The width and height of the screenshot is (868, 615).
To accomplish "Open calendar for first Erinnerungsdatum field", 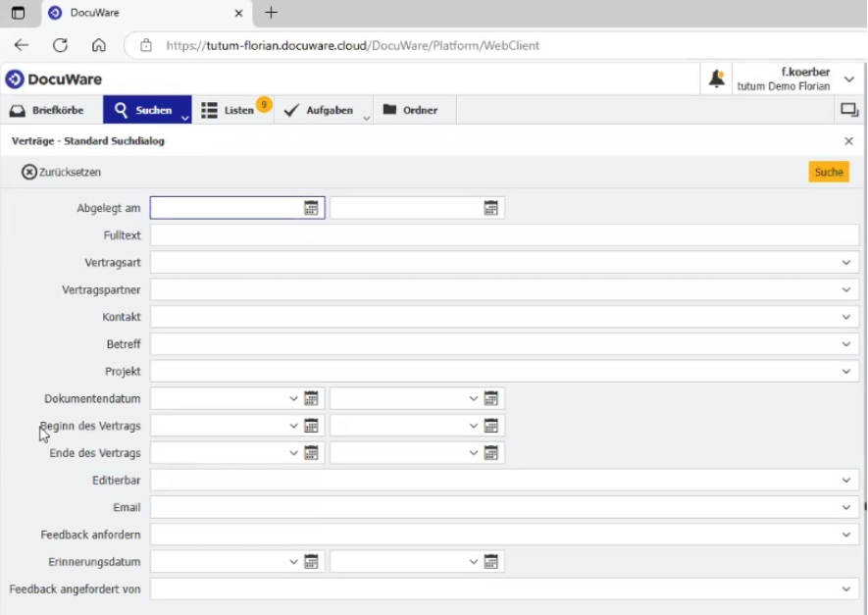I will [x=311, y=562].
